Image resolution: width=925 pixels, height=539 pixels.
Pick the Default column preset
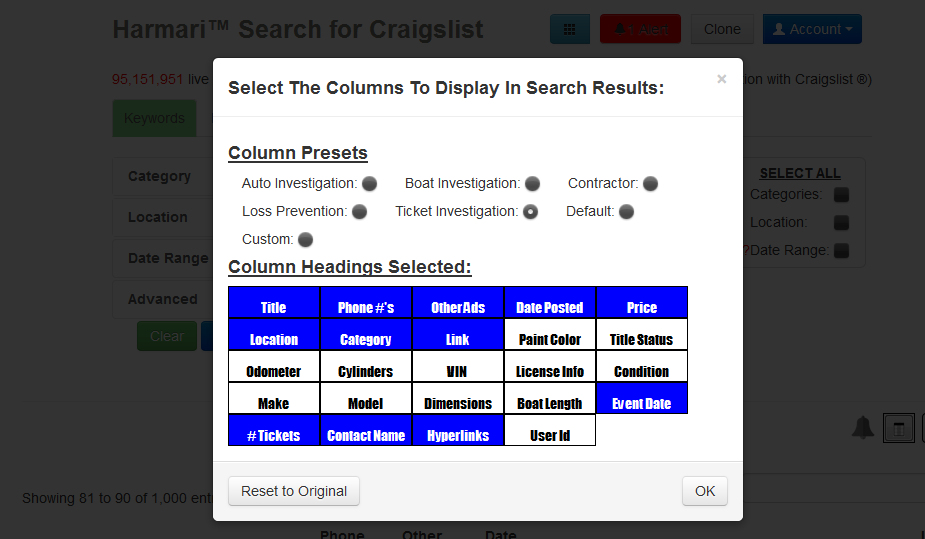click(x=626, y=212)
